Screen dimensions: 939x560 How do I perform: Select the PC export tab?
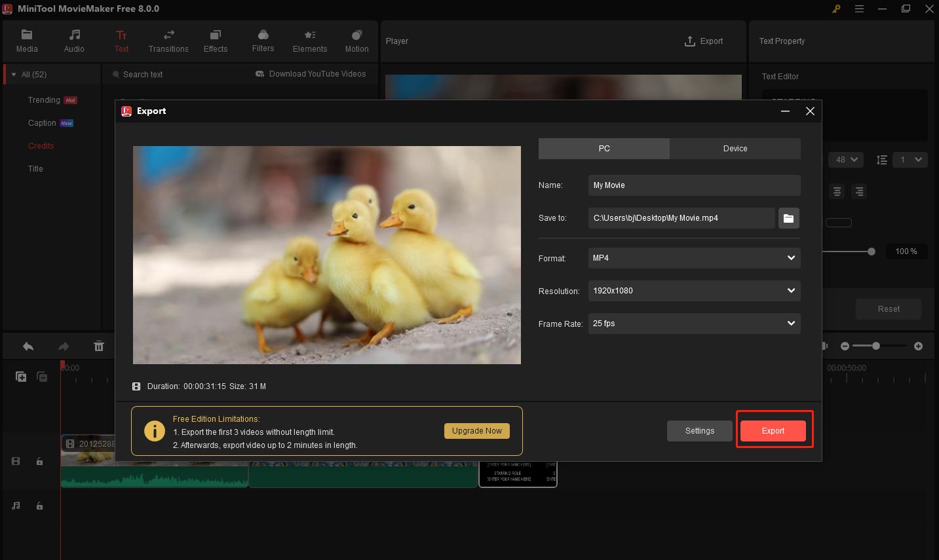click(604, 149)
